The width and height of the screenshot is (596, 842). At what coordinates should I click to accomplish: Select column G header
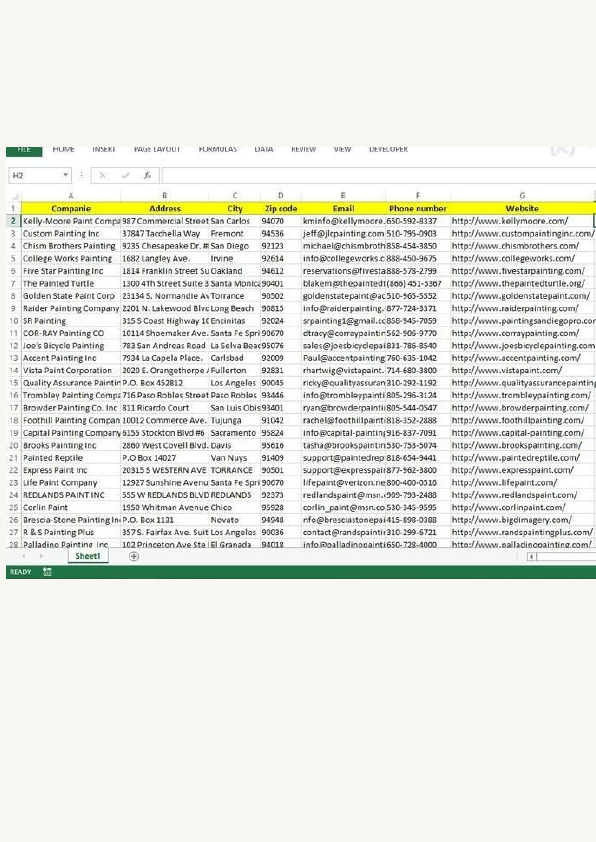(x=522, y=195)
